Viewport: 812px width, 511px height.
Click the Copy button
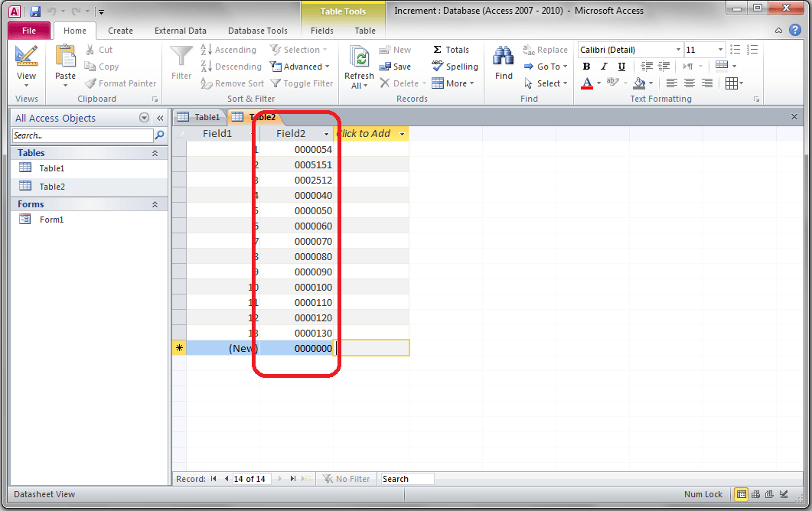[102, 67]
